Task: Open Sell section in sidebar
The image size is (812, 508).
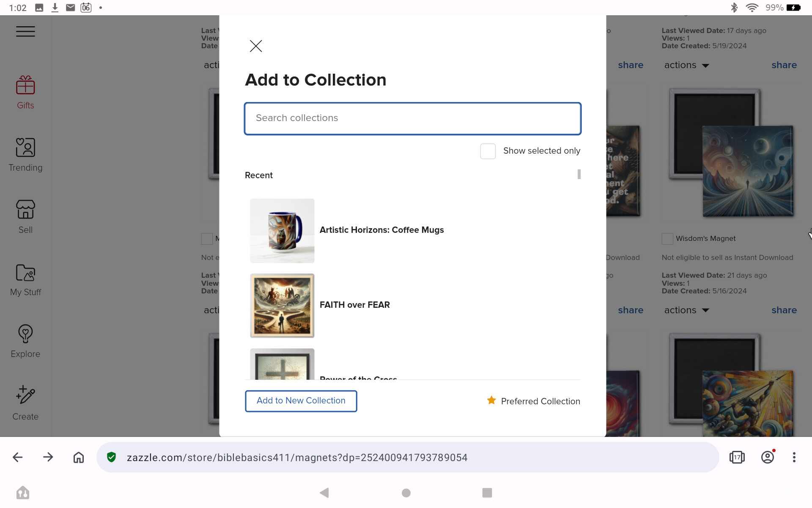Action: pyautogui.click(x=25, y=217)
